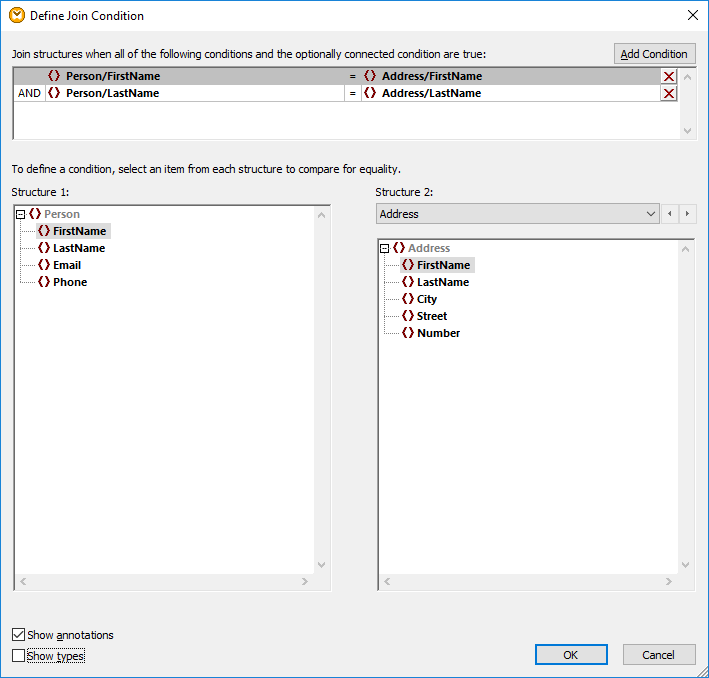
Task: Select FirstName under Person structure
Action: pyautogui.click(x=74, y=231)
